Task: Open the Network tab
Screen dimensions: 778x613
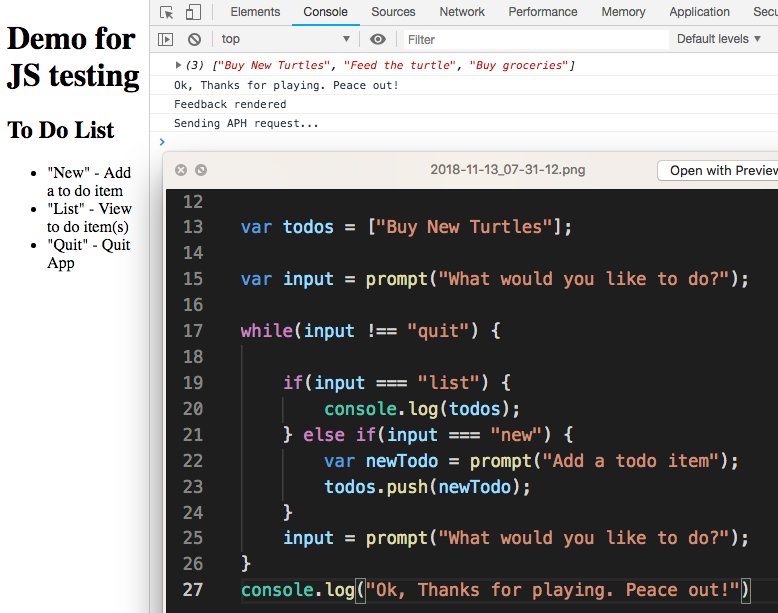Action: (462, 12)
